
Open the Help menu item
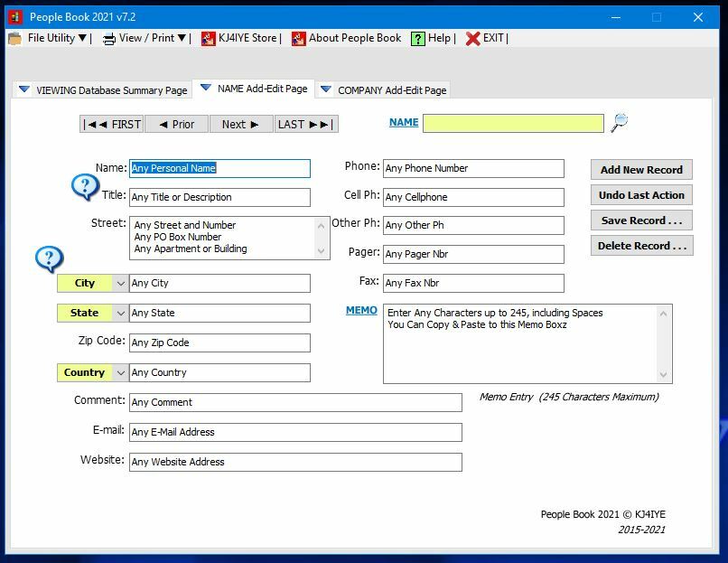(439, 38)
